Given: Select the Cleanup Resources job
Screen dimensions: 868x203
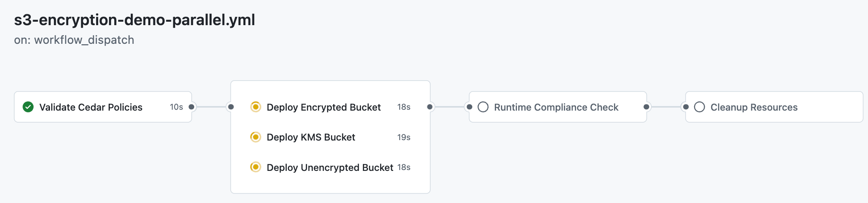Looking at the screenshot, I should tap(754, 107).
